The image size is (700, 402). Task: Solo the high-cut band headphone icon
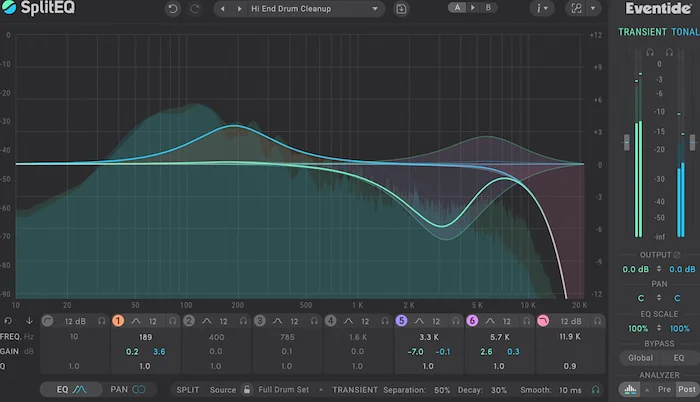[x=597, y=321]
